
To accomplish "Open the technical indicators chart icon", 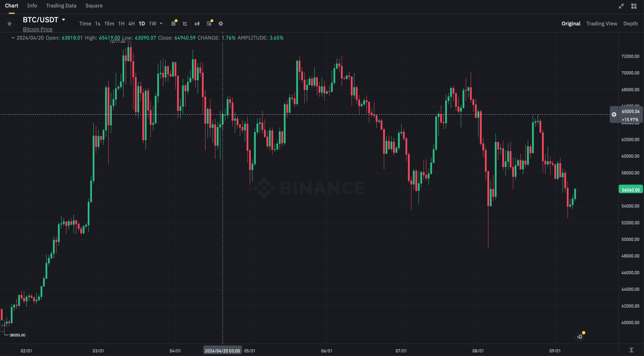I will [x=185, y=23].
